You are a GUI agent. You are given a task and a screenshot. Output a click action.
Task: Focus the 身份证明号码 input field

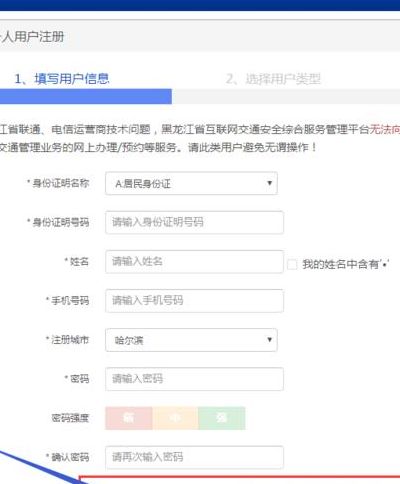tap(194, 222)
